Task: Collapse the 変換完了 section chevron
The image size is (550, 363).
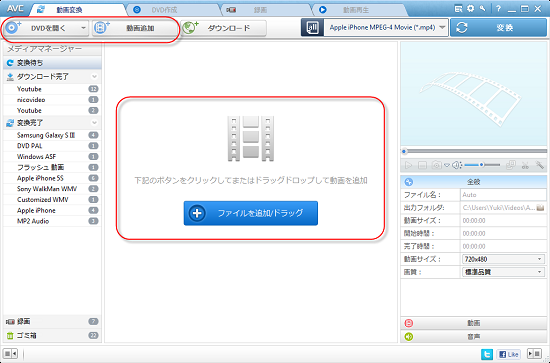Action: click(x=94, y=123)
